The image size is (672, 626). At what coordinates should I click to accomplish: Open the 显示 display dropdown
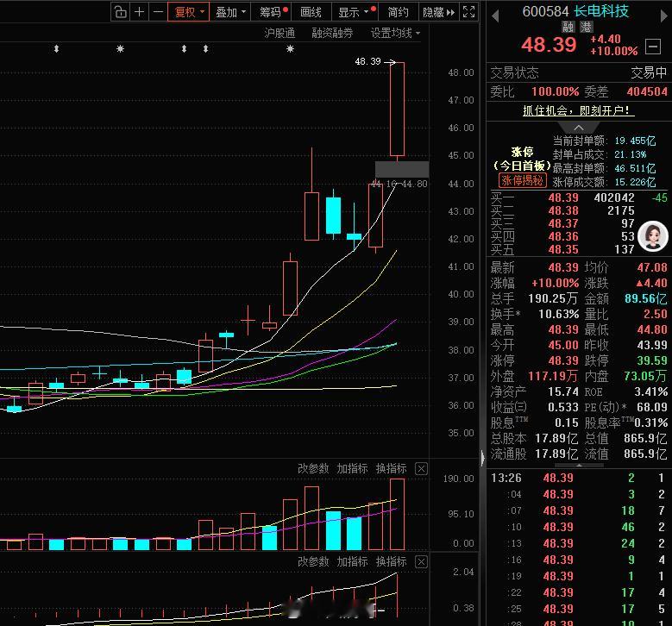click(x=355, y=12)
